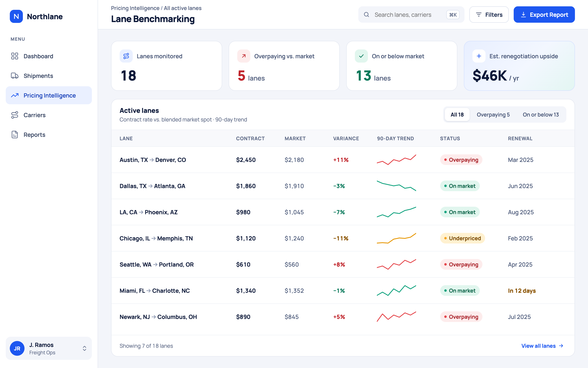
Task: Click the Newark to Columbus trend sparkline
Action: tap(396, 317)
